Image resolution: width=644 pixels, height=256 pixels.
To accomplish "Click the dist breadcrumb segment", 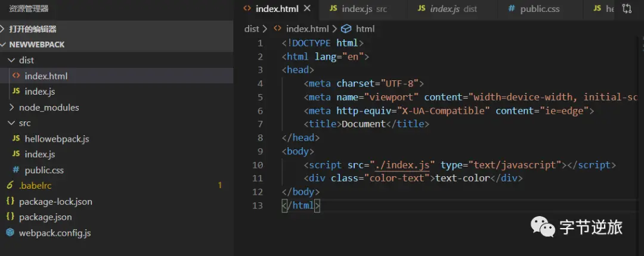I will [252, 29].
